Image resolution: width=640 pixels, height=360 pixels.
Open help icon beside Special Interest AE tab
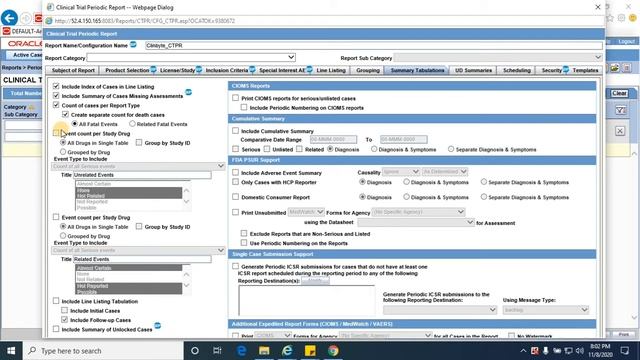[x=309, y=69]
